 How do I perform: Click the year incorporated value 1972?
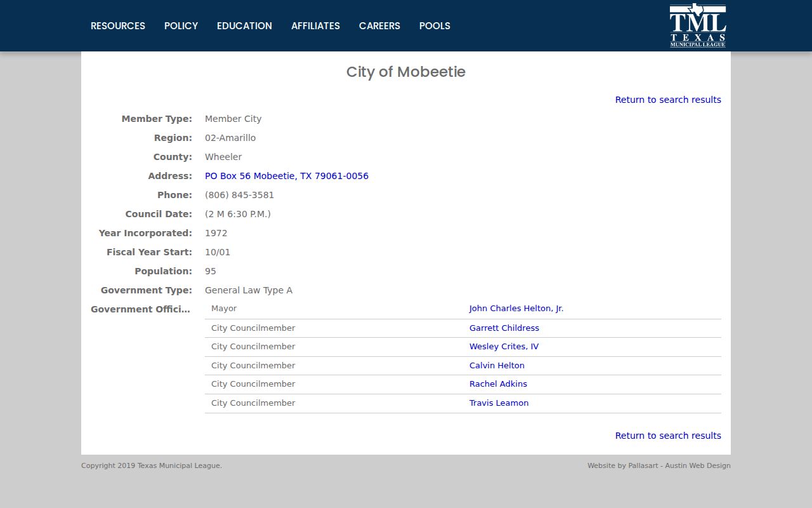[216, 233]
